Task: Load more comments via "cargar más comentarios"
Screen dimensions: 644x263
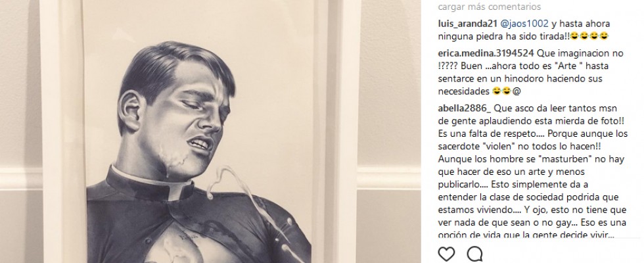Action: 489,7
